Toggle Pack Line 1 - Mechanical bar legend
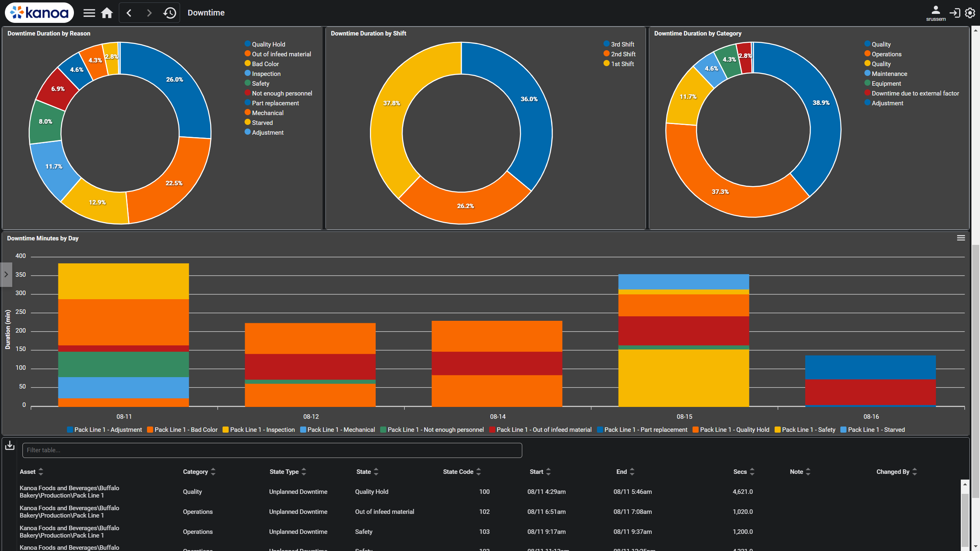980x551 pixels. click(337, 429)
